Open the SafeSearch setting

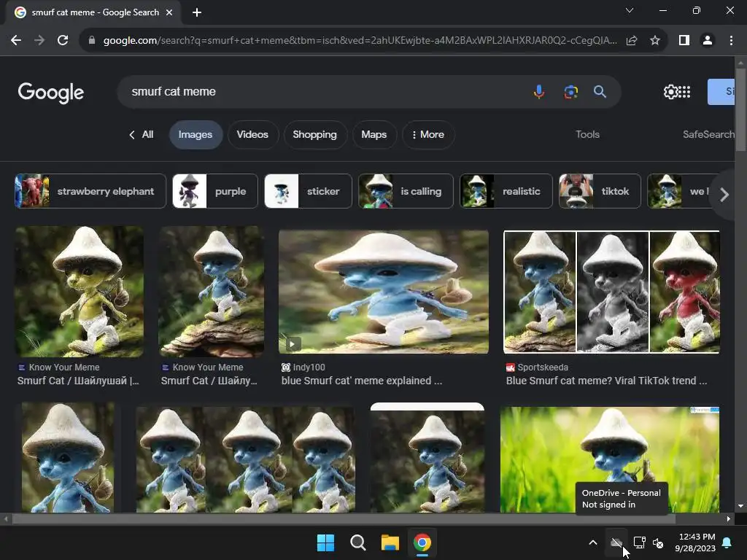708,135
